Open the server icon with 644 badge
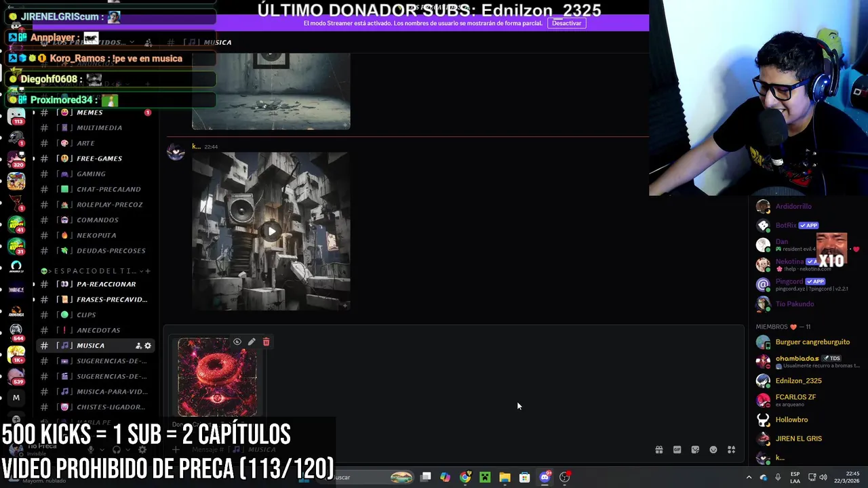Image resolution: width=868 pixels, height=488 pixels. [x=16, y=332]
